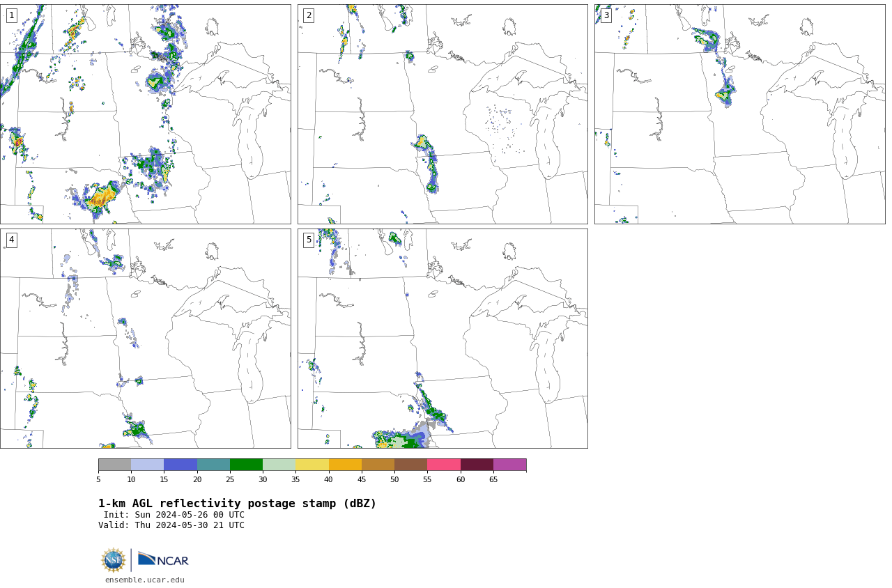
Task: Open ensemble member 2 reflectivity map
Action: click(x=443, y=114)
